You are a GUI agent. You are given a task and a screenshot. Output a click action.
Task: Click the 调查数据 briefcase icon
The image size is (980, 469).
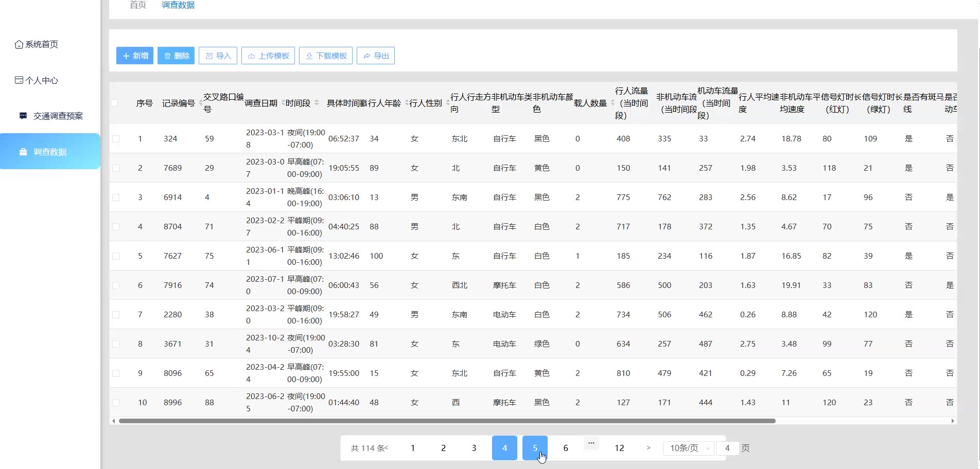[23, 152]
